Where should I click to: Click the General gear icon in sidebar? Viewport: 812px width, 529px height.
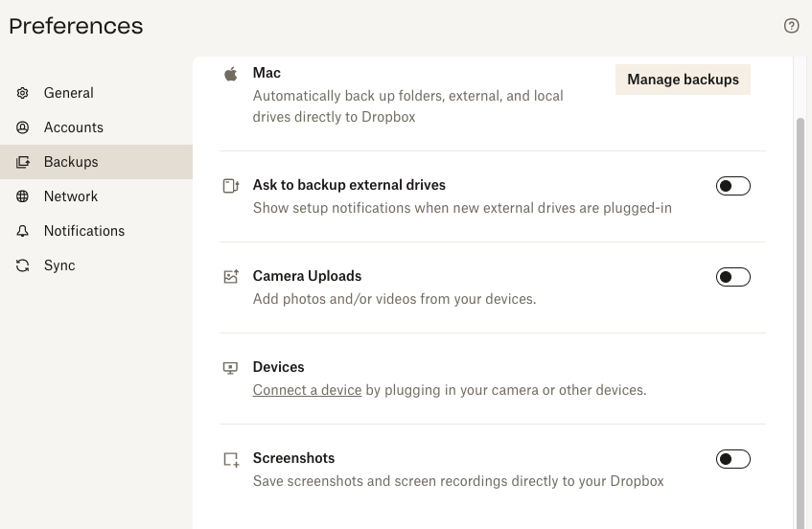pos(23,93)
